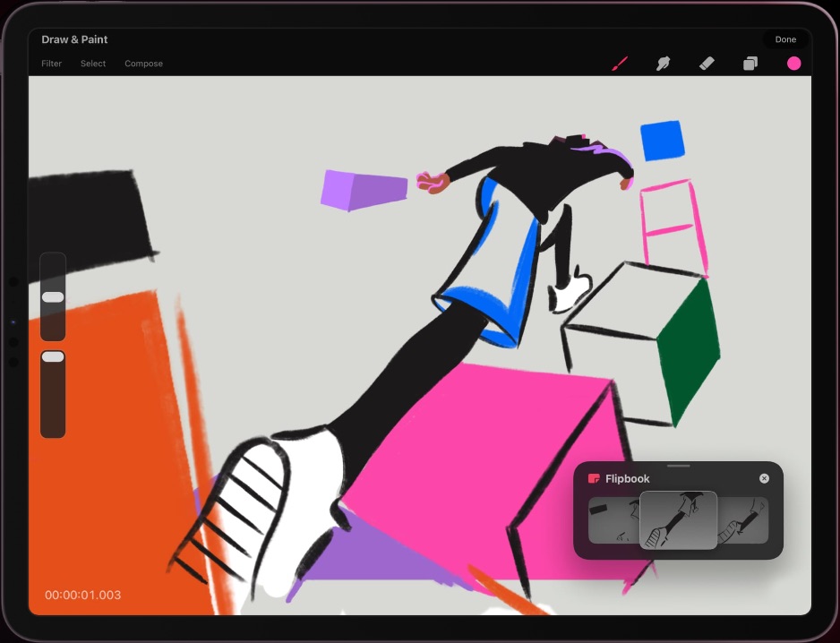The width and height of the screenshot is (840, 643).
Task: Select the eraser tool
Action: click(707, 64)
